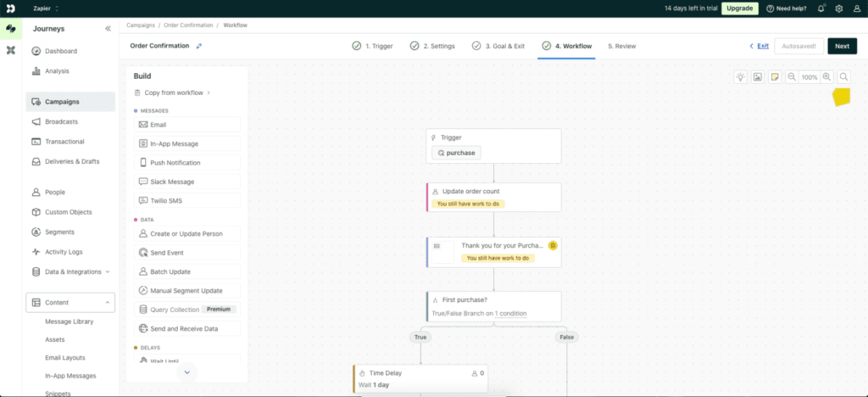Open Analysis in sidebar
868x397 pixels.
pos(70,71)
